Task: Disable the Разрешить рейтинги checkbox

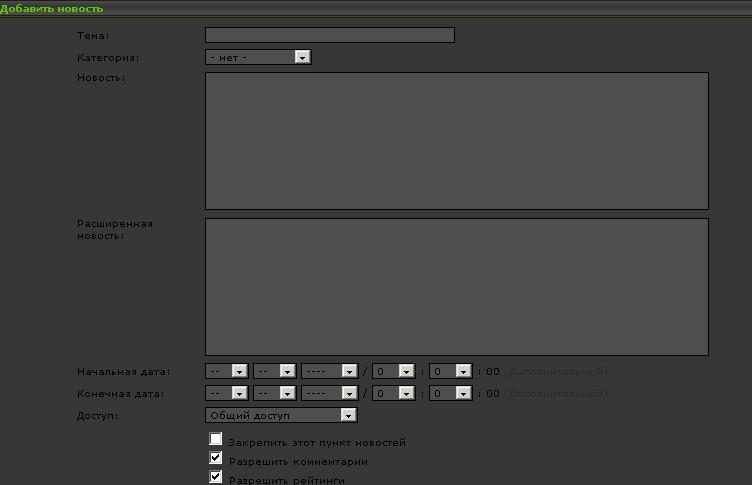Action: [x=216, y=478]
